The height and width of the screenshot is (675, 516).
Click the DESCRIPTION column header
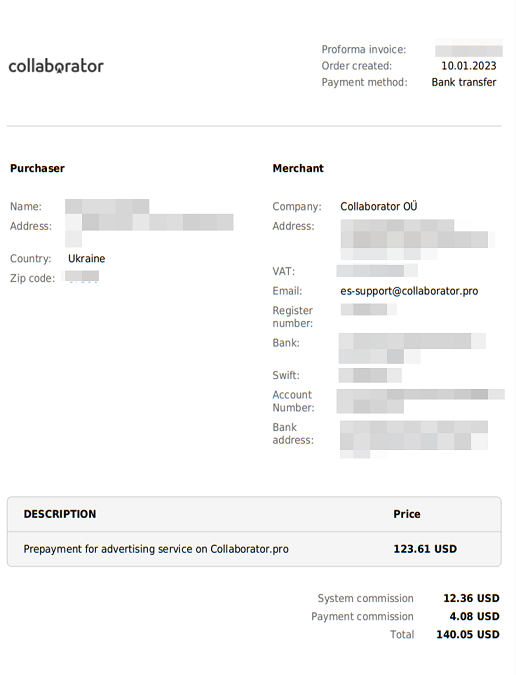coord(60,514)
